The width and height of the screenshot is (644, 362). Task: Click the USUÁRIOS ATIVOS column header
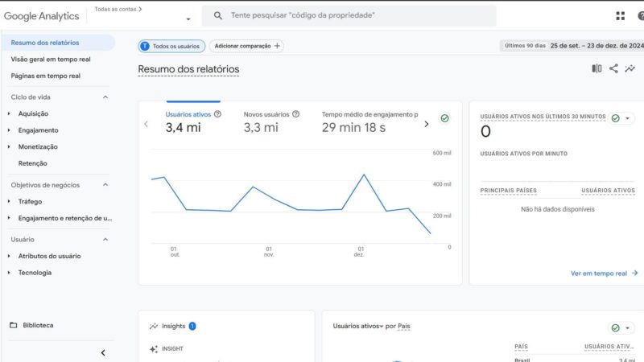608,191
